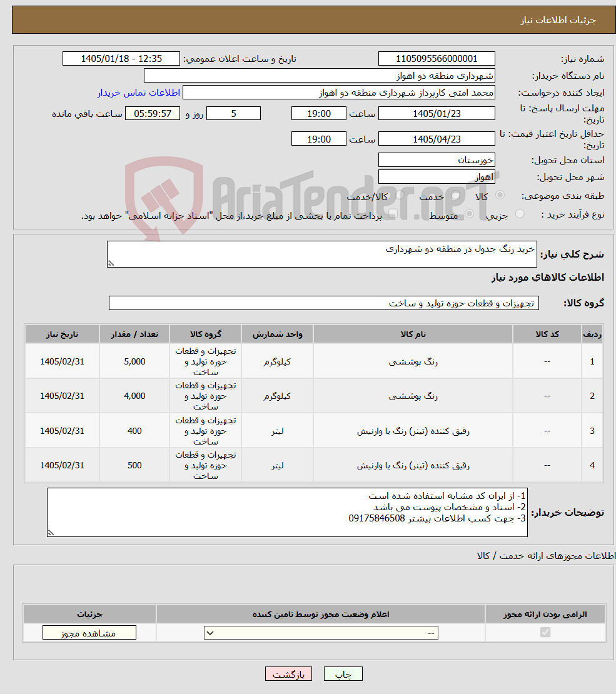Click the تعداد / مقدار column header
Image resolution: width=616 pixels, height=694 pixels.
click(134, 334)
